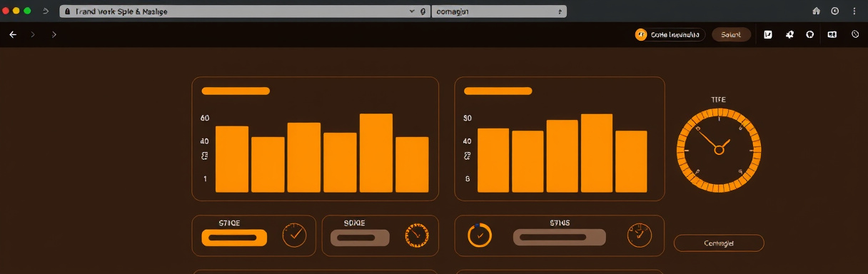Click the tan pill button in the third card
This screenshot has height=274, width=868.
[559, 238]
